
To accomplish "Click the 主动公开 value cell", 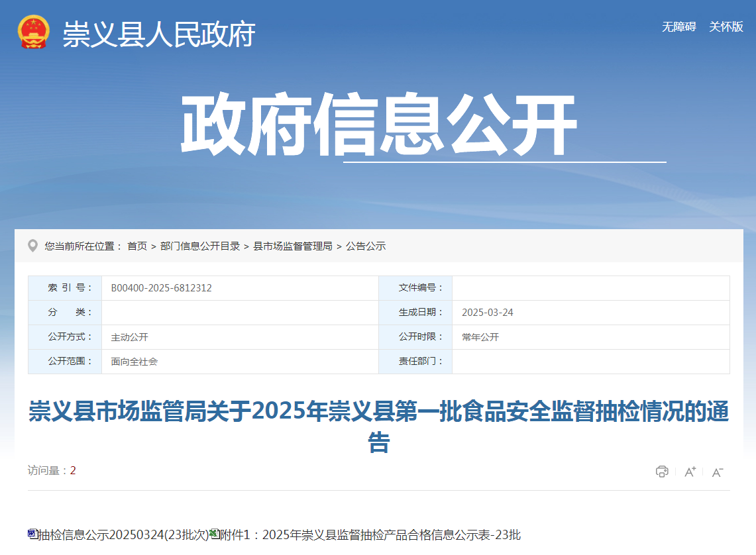I will click(x=240, y=336).
